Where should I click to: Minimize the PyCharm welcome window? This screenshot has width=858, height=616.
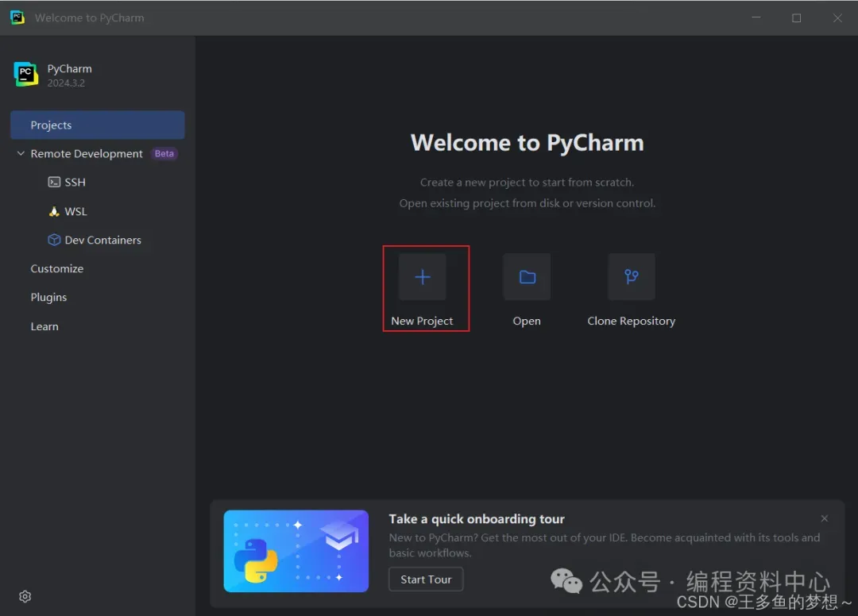click(x=756, y=17)
